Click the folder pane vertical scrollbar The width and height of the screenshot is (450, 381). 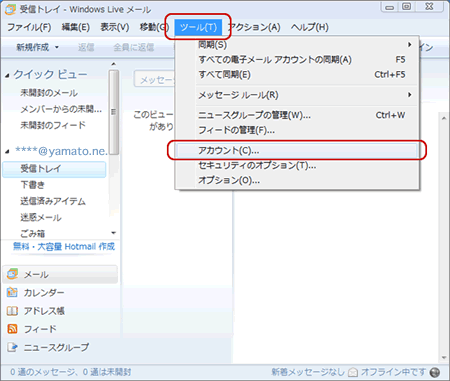114,112
